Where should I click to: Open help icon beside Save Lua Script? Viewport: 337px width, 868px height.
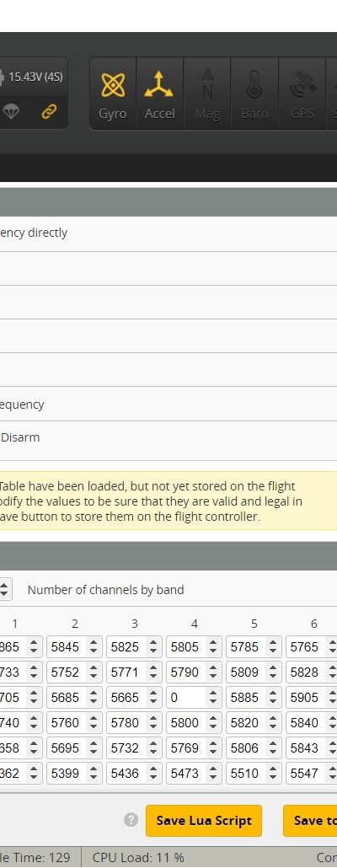click(131, 820)
